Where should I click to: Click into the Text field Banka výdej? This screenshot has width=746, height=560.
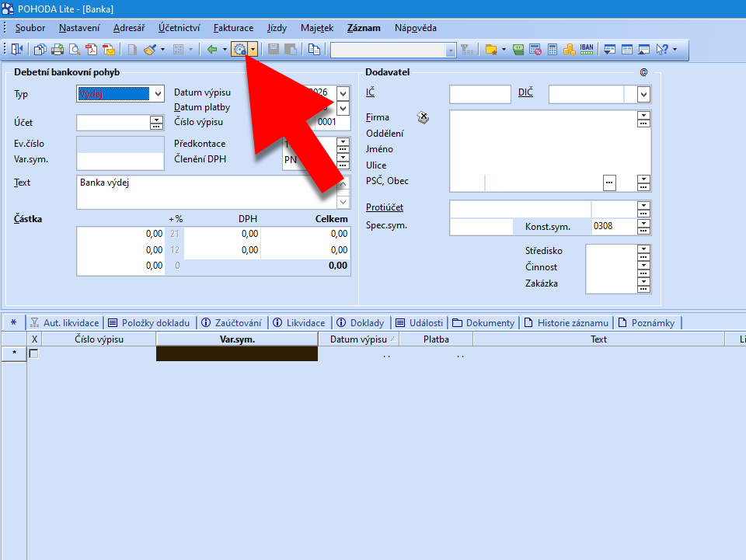[x=206, y=191]
